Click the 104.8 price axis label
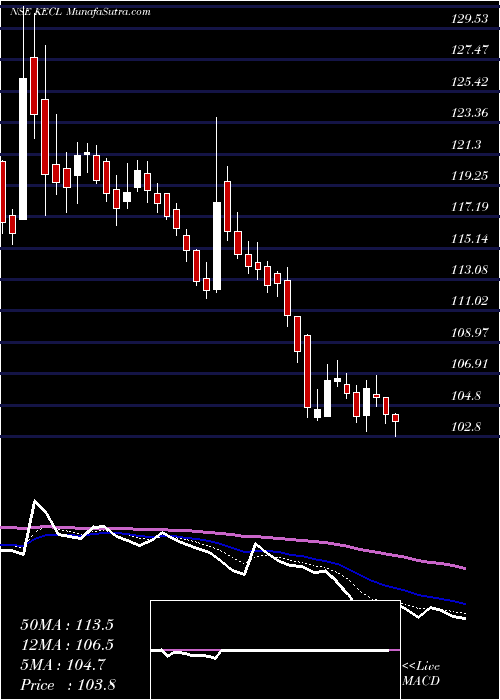The image size is (500, 700). click(x=466, y=396)
